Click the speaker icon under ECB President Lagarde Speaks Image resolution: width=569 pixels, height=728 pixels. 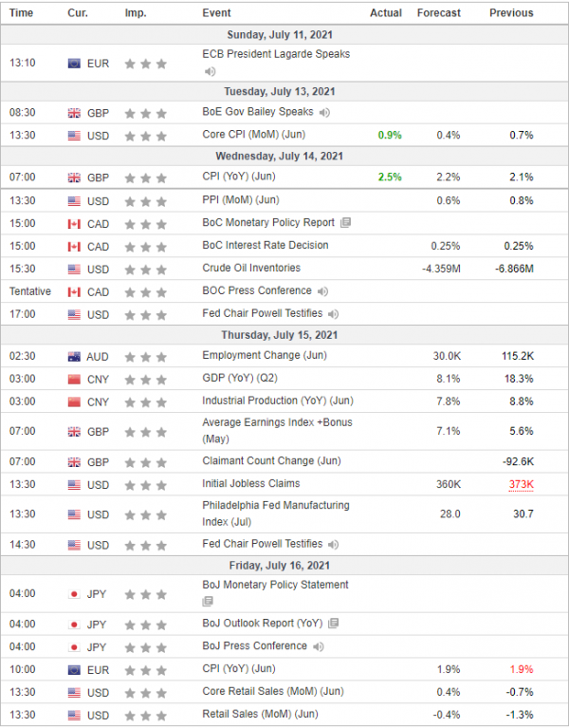click(211, 71)
